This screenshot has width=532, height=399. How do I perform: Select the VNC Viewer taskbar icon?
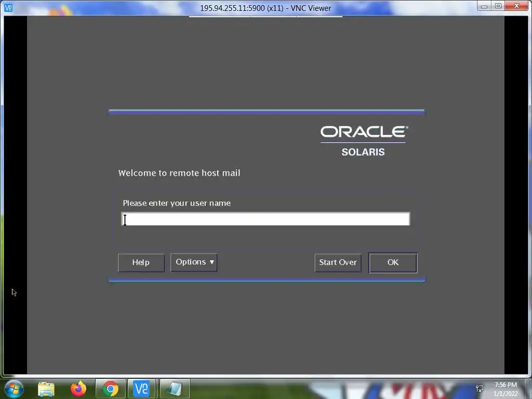pos(141,389)
